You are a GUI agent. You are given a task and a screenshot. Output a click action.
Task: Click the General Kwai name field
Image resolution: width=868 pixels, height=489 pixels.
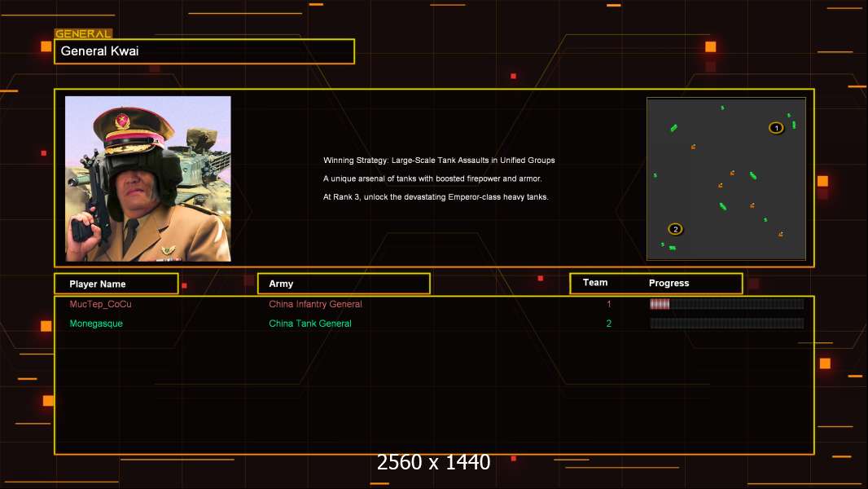click(x=204, y=51)
